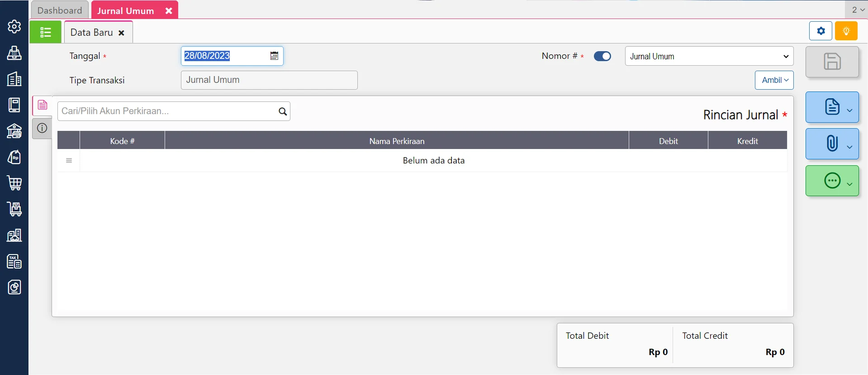
Task: Expand the attachment paperclip dropdown
Action: [x=832, y=144]
